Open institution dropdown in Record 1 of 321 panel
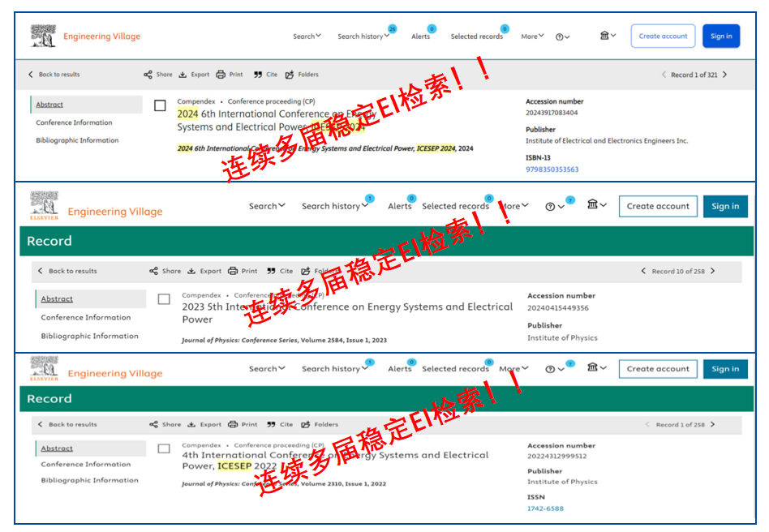The image size is (769, 532). pyautogui.click(x=608, y=36)
